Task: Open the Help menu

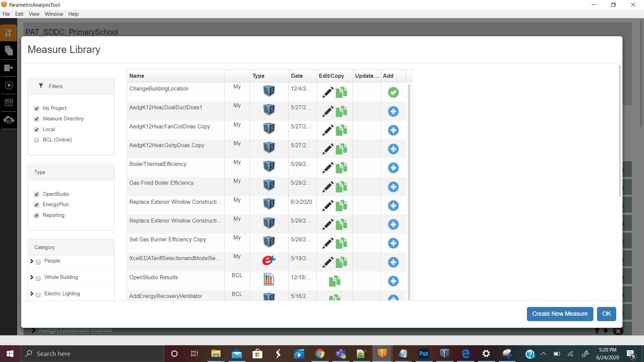Action: (73, 14)
